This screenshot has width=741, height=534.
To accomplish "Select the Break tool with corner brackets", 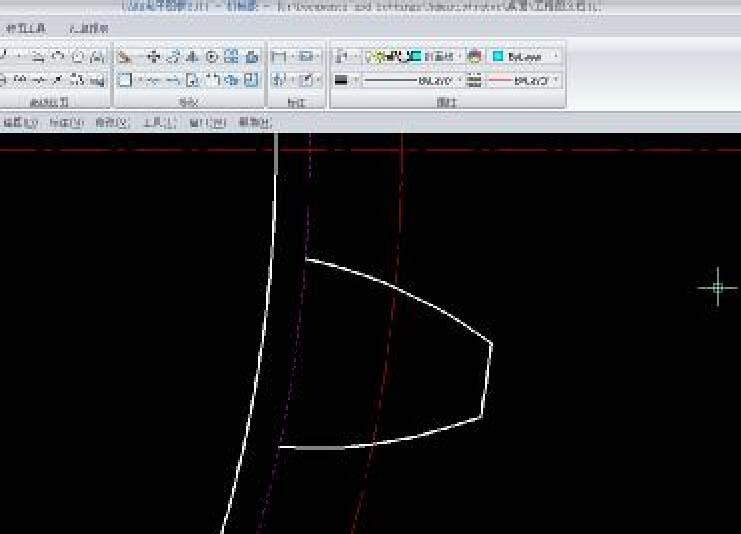I will (x=214, y=80).
